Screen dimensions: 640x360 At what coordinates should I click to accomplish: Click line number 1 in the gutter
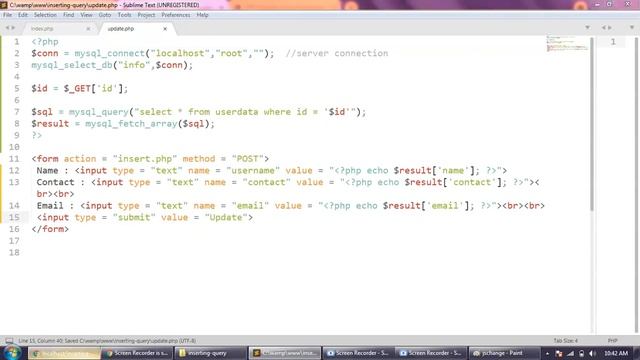(x=16, y=42)
